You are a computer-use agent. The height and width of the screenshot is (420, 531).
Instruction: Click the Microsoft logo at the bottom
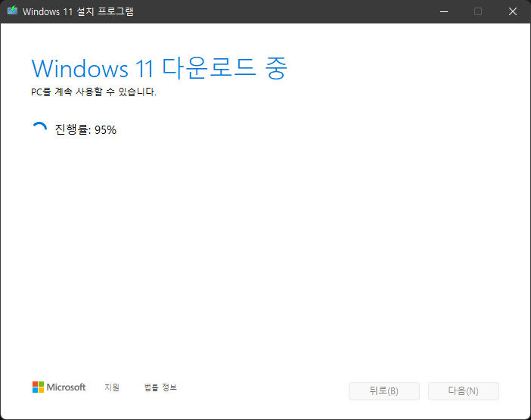(x=59, y=387)
